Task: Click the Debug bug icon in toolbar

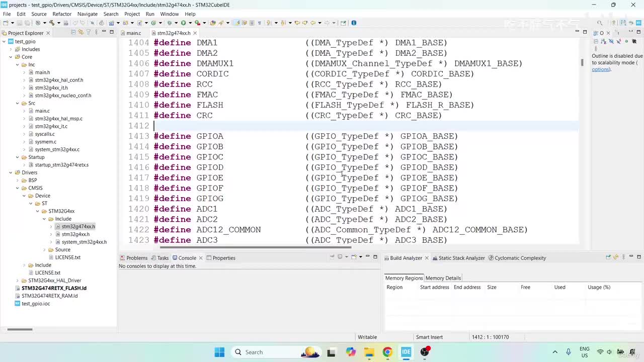Action: point(169,23)
